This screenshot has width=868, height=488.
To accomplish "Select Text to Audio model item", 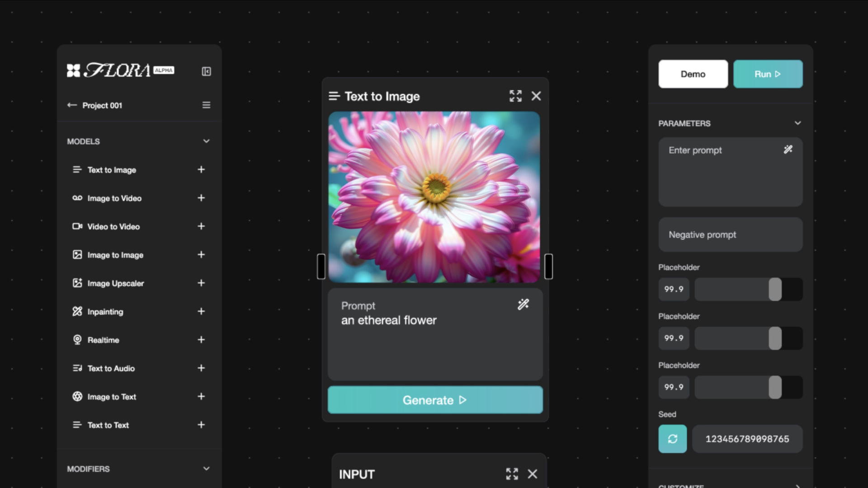I will coord(111,368).
